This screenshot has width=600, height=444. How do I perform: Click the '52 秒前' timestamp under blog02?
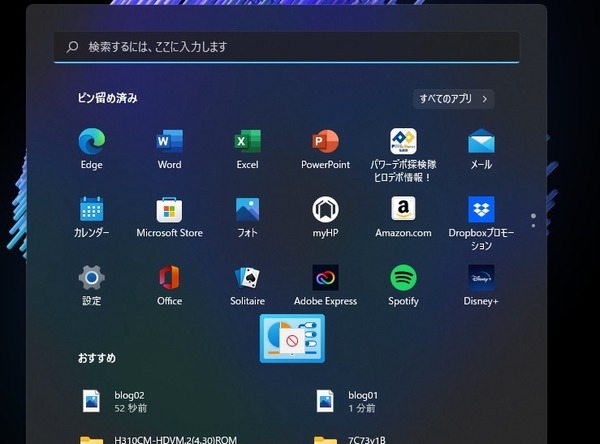(130, 408)
